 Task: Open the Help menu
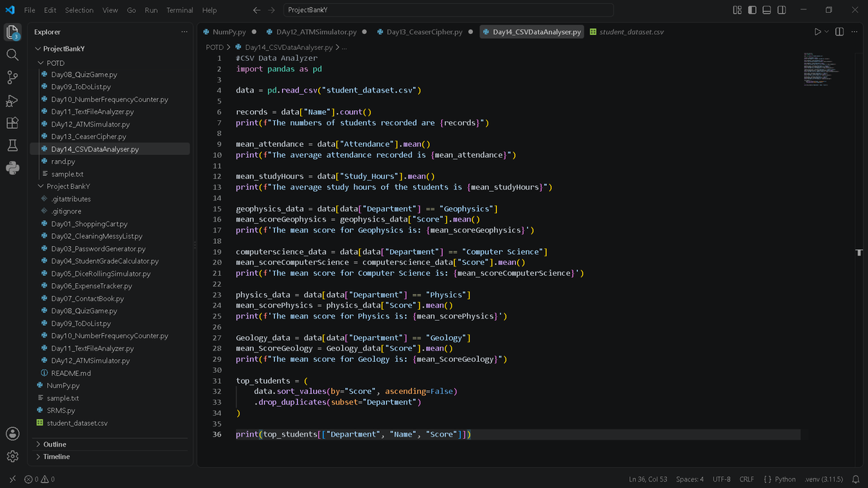click(210, 10)
